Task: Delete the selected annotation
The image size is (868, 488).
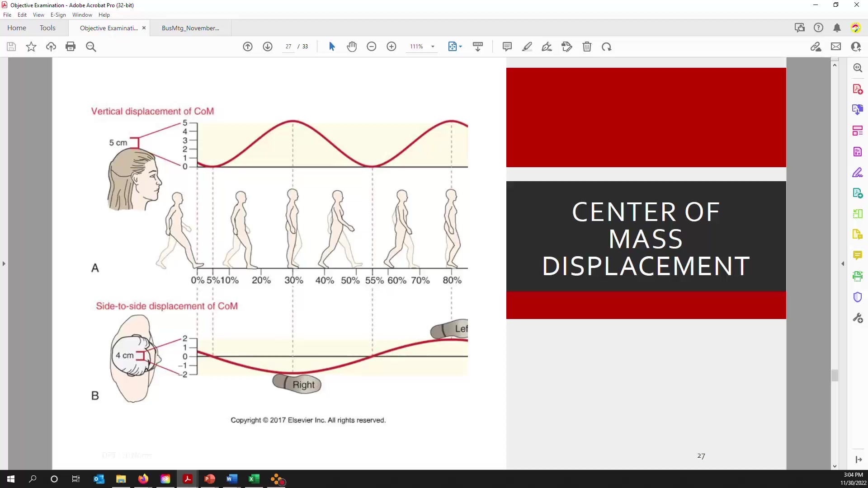Action: click(x=587, y=47)
